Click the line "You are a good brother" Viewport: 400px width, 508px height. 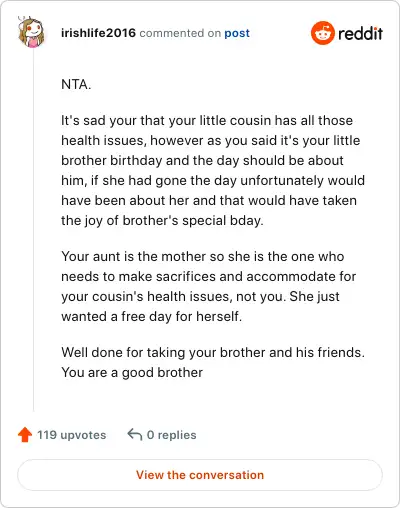[x=132, y=372]
